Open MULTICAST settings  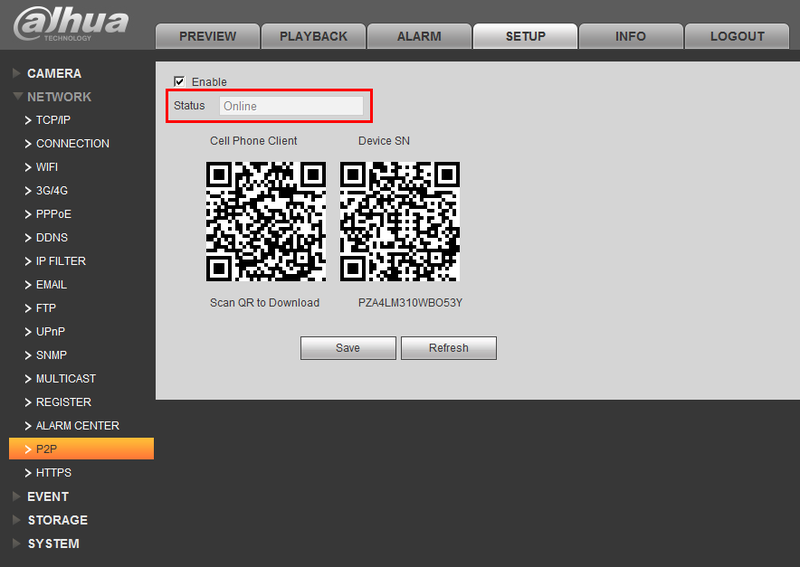(66, 379)
